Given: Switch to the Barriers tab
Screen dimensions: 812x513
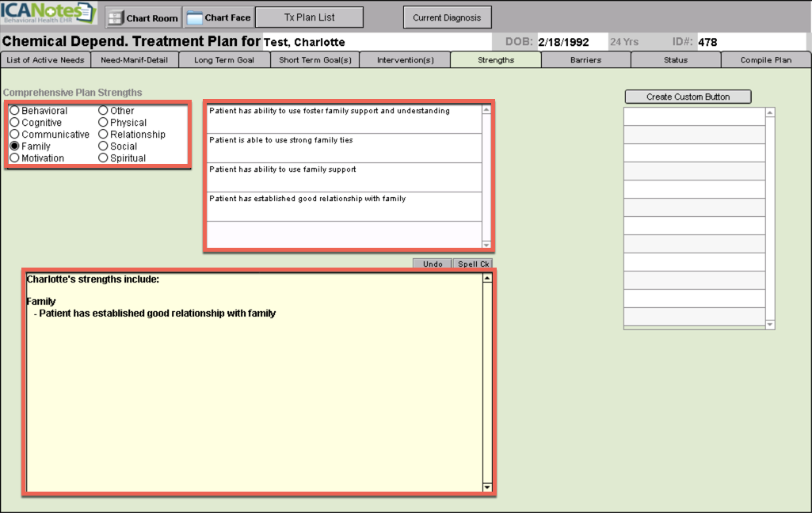Looking at the screenshot, I should pyautogui.click(x=585, y=60).
